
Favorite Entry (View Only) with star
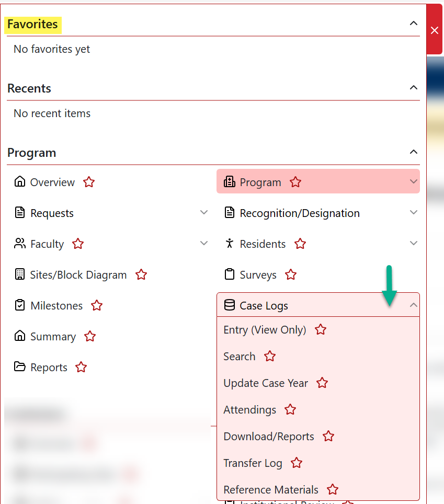[x=321, y=329]
